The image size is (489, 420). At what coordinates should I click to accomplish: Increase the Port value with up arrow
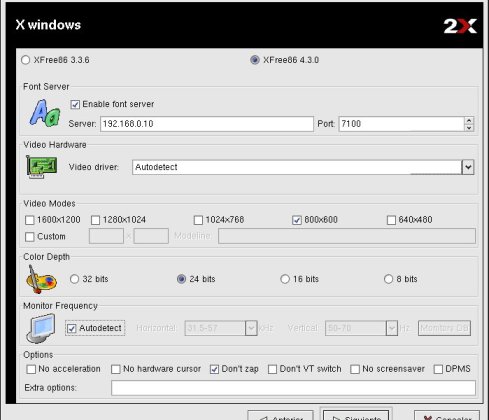pos(469,121)
